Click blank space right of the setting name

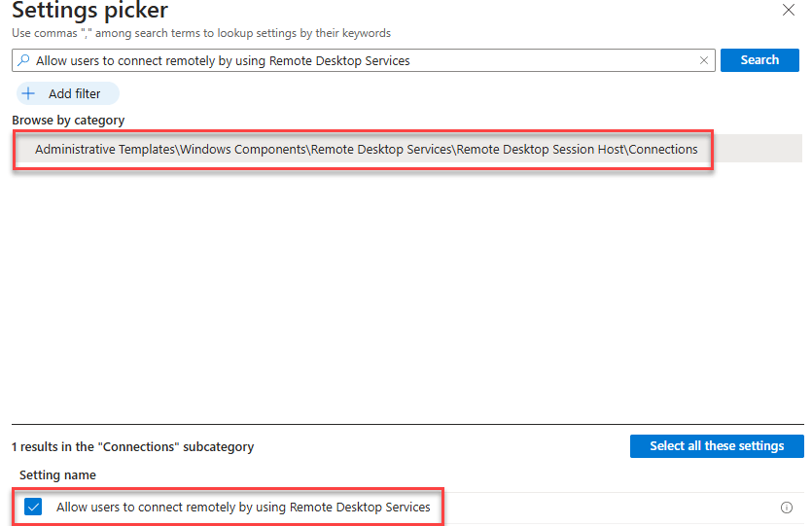click(x=603, y=508)
